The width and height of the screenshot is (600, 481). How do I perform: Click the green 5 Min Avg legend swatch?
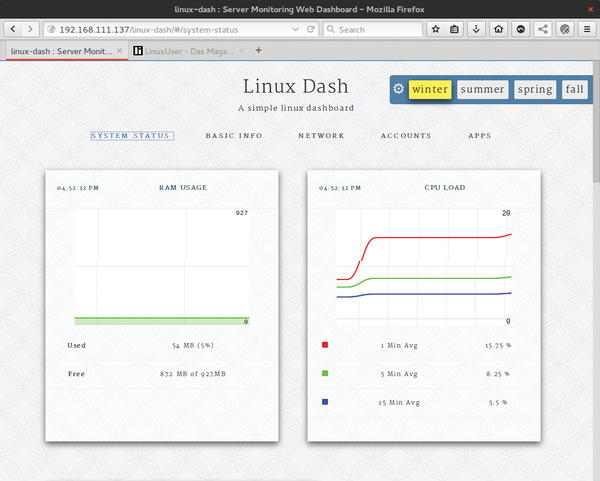[325, 373]
